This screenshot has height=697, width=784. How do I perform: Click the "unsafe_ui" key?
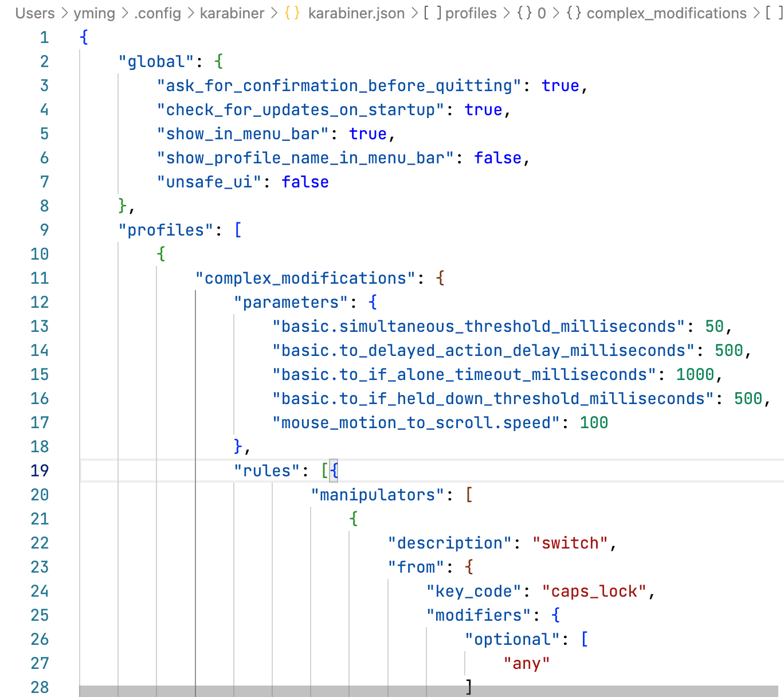pyautogui.click(x=209, y=182)
